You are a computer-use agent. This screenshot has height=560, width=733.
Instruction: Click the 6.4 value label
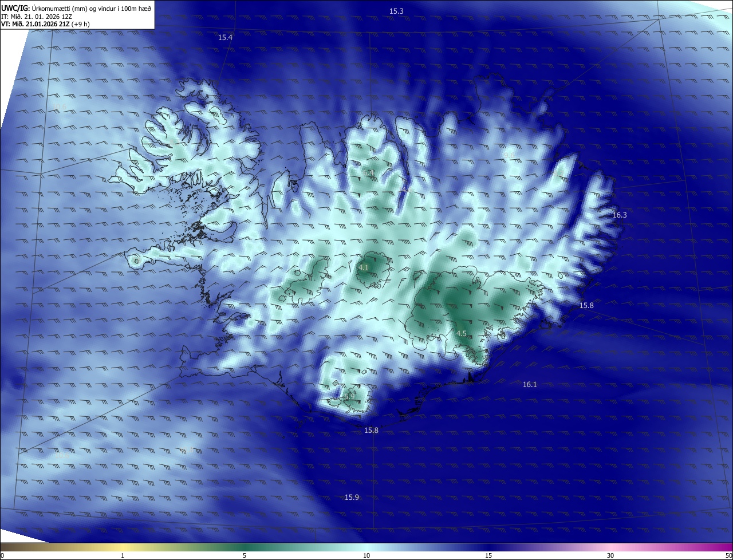tap(368, 172)
